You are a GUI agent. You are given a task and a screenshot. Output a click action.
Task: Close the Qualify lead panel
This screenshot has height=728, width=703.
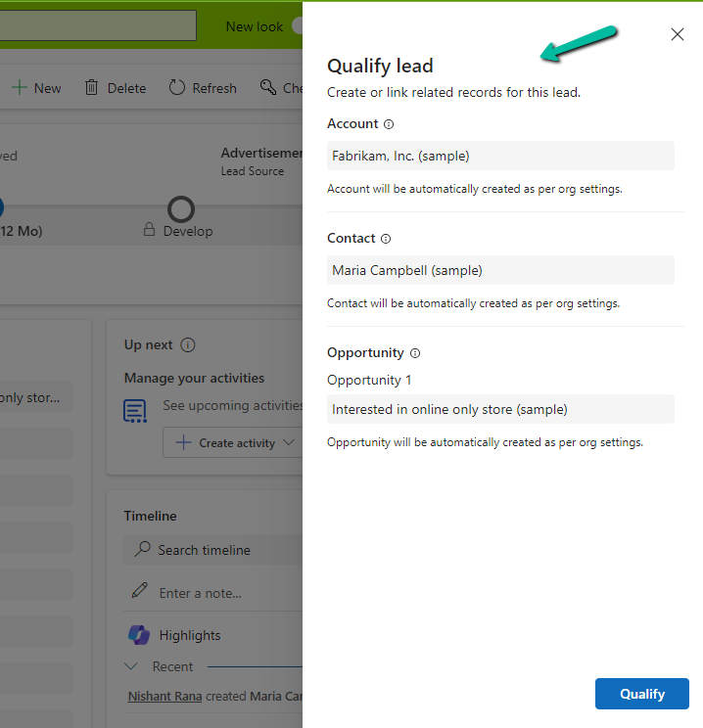pos(677,34)
